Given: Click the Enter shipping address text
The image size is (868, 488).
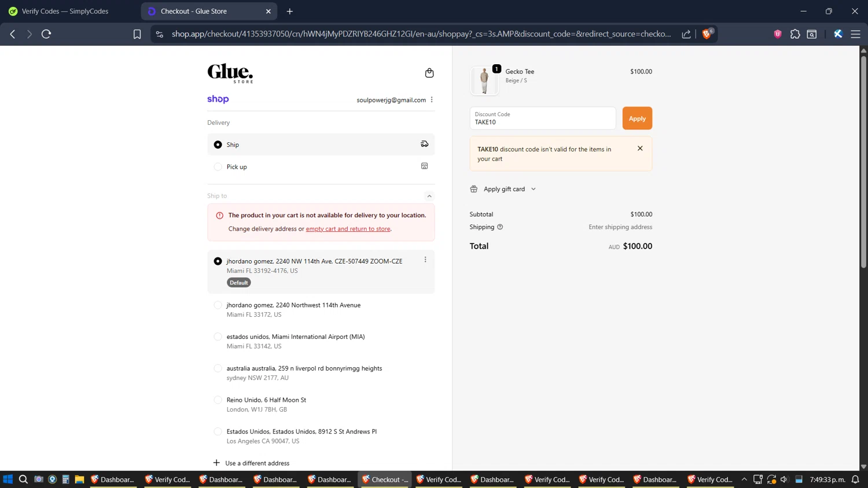Looking at the screenshot, I should point(620,227).
